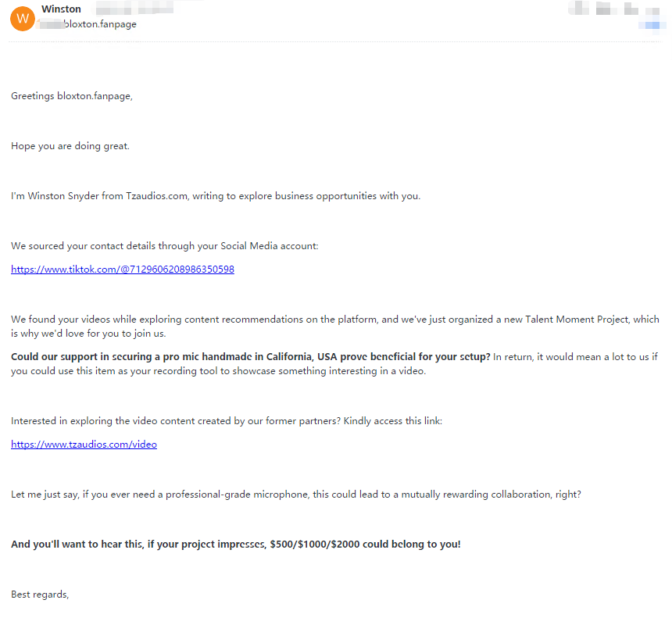Click the "Greetings bloxton.fanpage," line
Image resolution: width=672 pixels, height=632 pixels.
(x=72, y=96)
